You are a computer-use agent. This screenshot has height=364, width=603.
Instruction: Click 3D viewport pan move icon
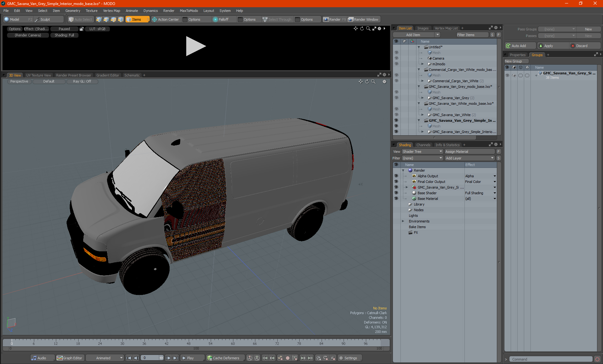[x=361, y=82]
